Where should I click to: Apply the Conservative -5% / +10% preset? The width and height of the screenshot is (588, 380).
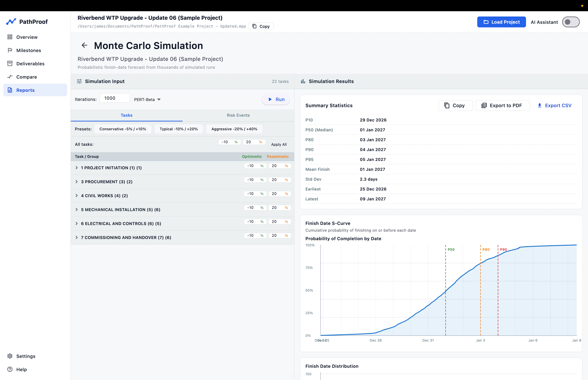(123, 129)
